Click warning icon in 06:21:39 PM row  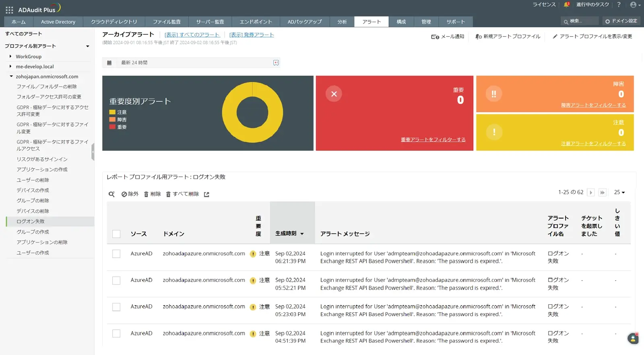coord(253,254)
